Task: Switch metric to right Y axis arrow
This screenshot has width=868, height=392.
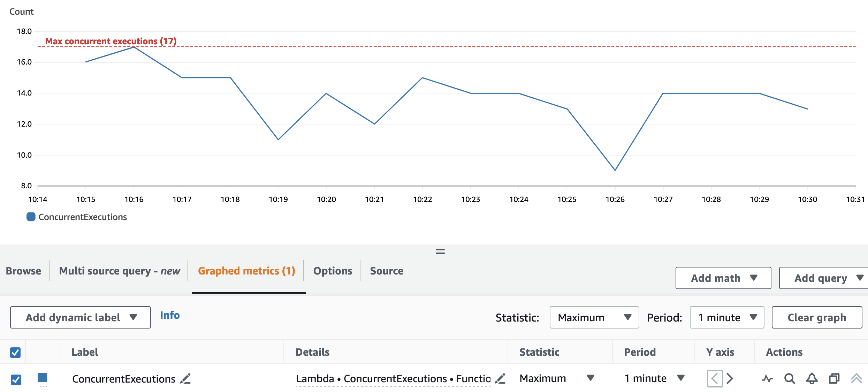Action: (730, 378)
